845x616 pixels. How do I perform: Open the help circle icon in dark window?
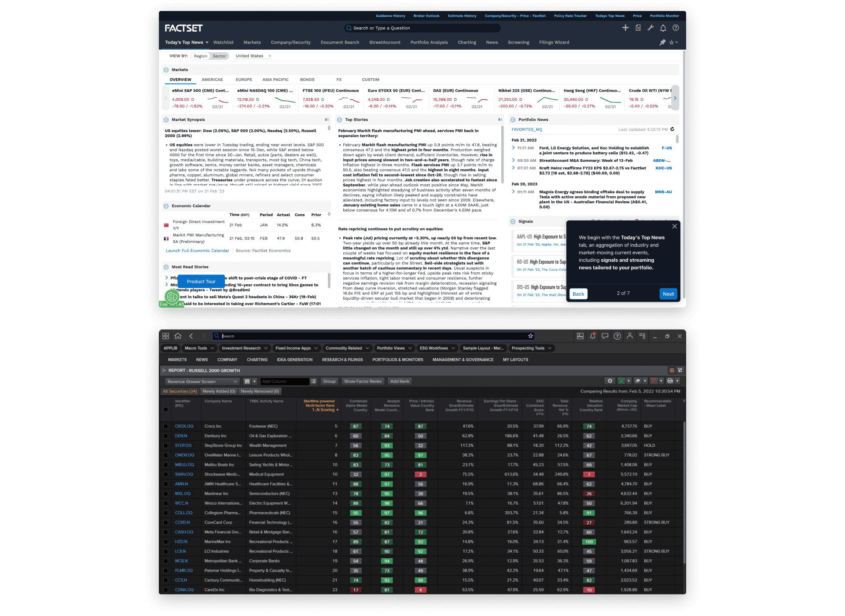point(617,336)
